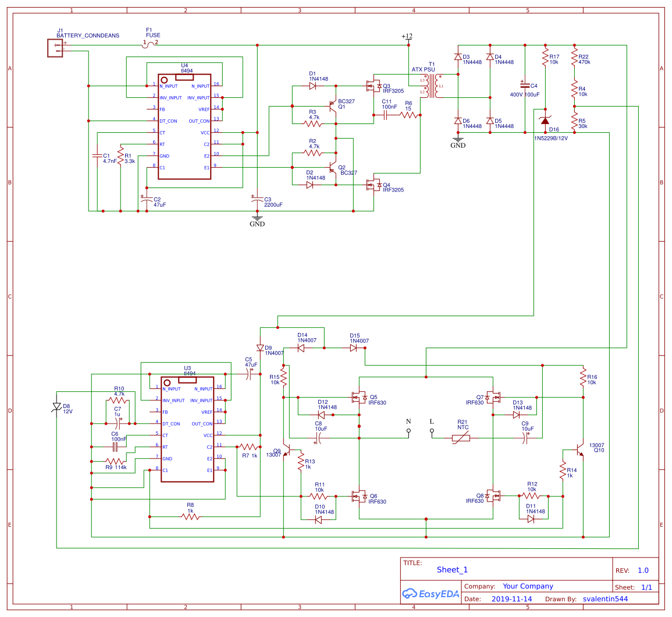This screenshot has width=672, height=617.
Task: Select the +12 power net label
Action: point(407,35)
